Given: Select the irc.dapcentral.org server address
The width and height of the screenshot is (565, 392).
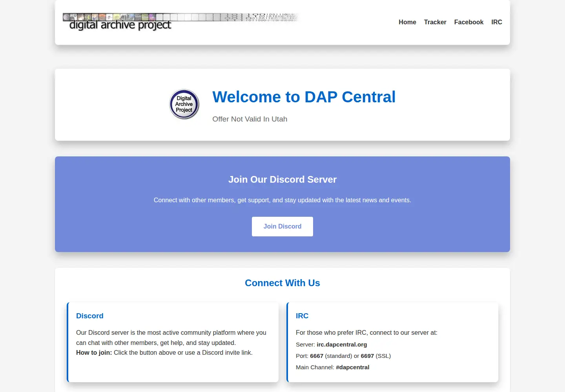Looking at the screenshot, I should [x=342, y=345].
